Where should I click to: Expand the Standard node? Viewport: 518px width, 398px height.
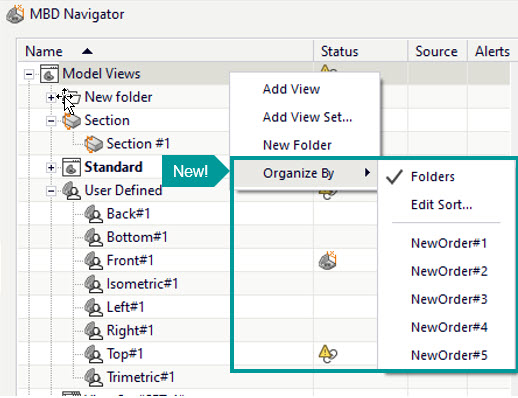(51, 167)
